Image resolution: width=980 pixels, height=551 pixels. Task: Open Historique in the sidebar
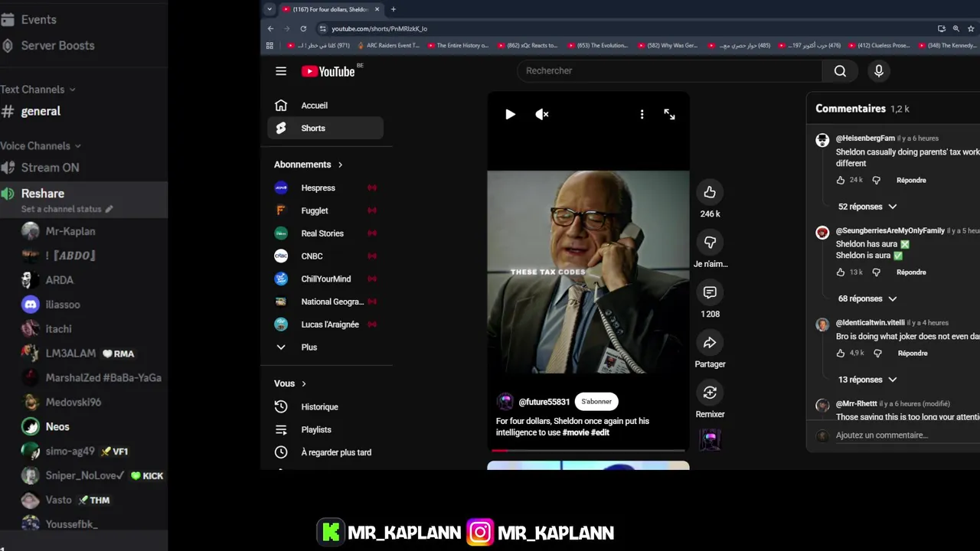325,406
